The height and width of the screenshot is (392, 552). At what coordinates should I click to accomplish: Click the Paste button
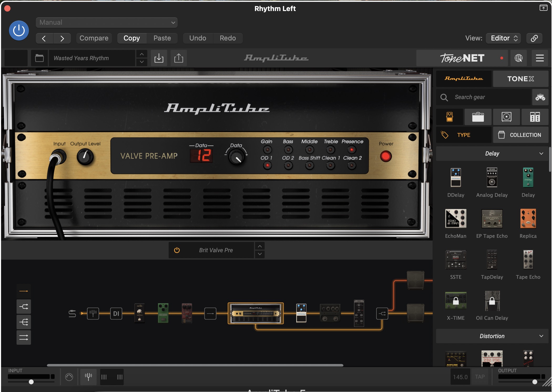162,38
